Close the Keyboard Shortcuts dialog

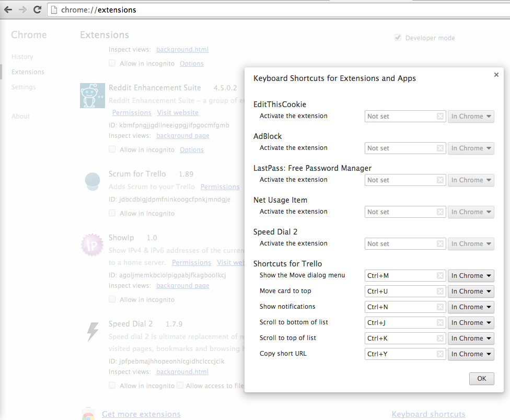tap(496, 75)
